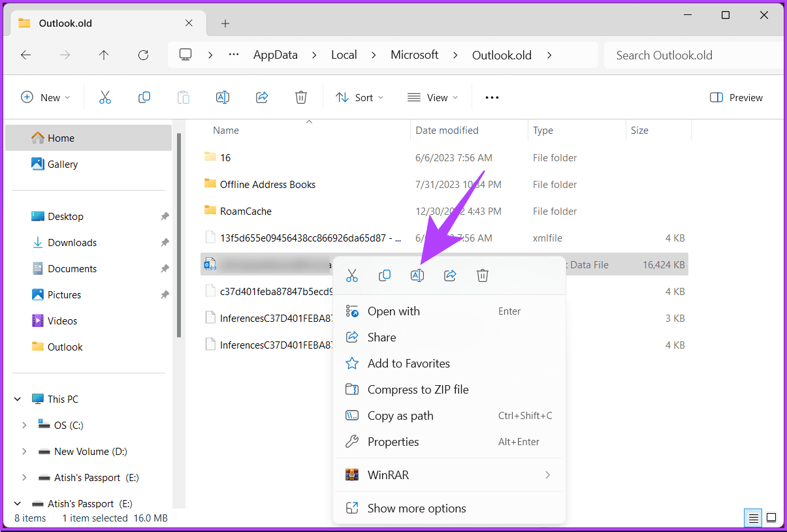Screen dimensions: 787x532
Task: Open the View dropdown
Action: 432,97
